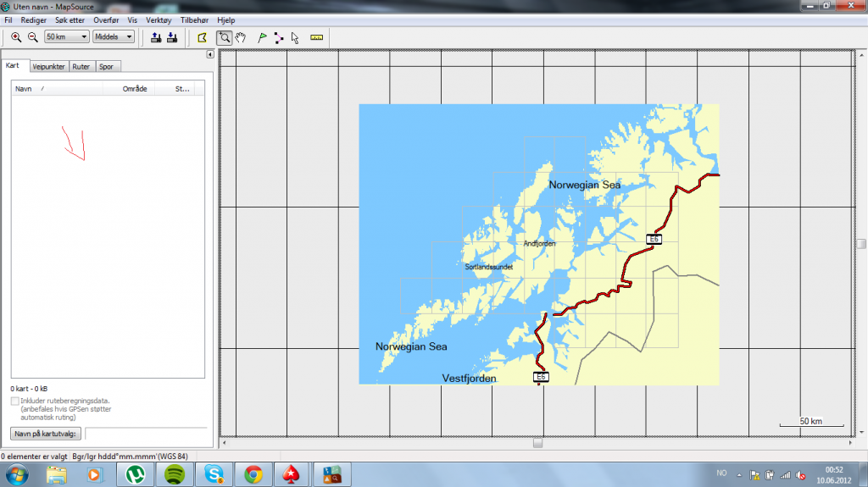Click the horizontal map scrollbar thumb
The width and height of the screenshot is (868, 487).
537,443
